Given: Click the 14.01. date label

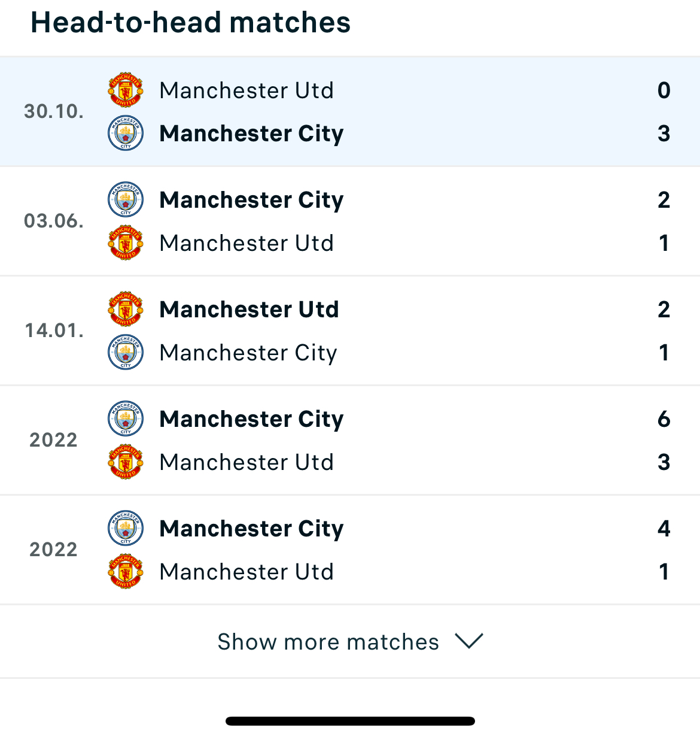Looking at the screenshot, I should [54, 330].
